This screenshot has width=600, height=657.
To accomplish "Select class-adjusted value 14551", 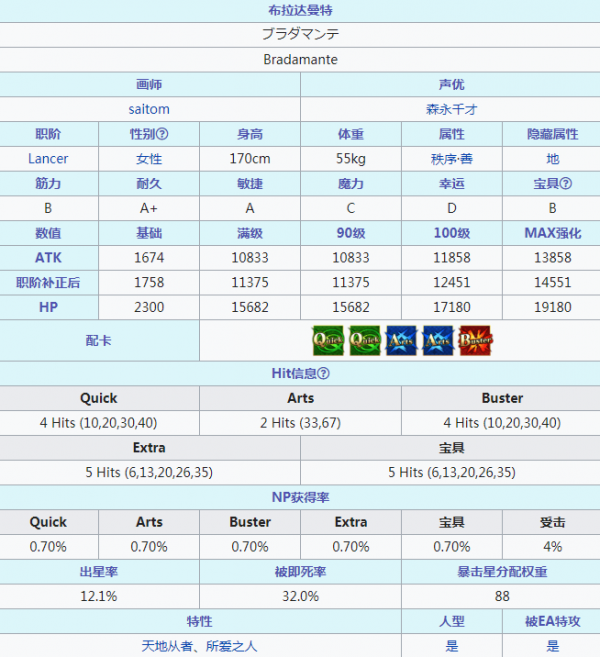I will click(553, 282).
